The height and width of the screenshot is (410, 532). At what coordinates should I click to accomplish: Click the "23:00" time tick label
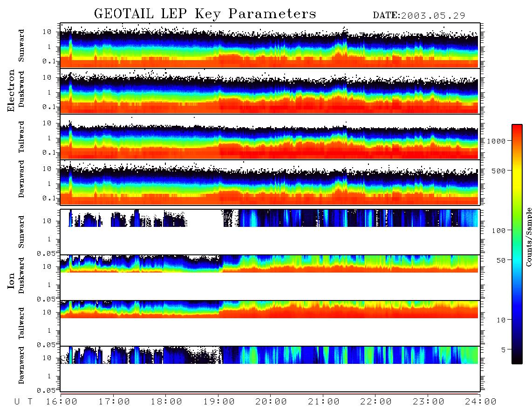[x=429, y=402]
